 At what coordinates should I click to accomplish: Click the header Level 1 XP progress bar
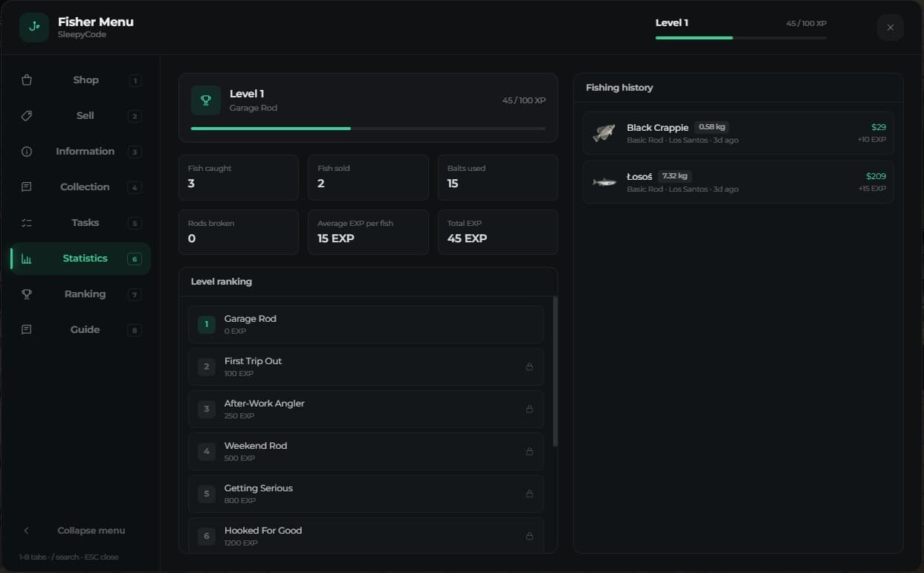(741, 38)
